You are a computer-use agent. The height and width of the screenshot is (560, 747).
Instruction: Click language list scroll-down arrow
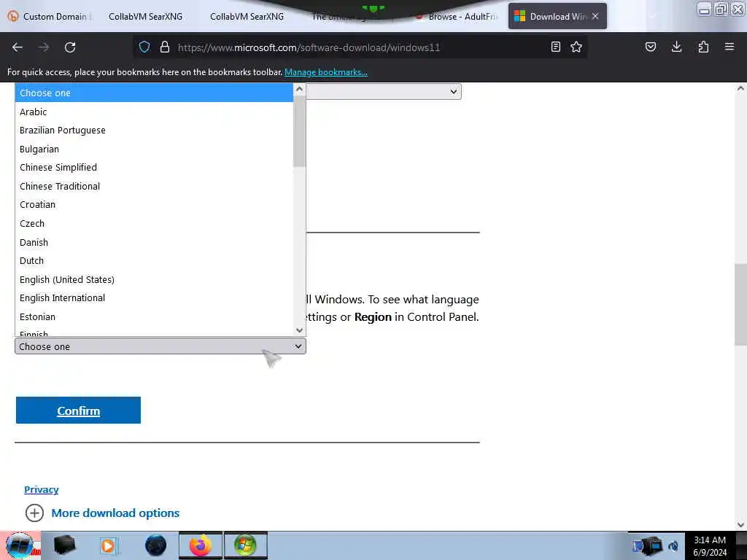click(299, 330)
